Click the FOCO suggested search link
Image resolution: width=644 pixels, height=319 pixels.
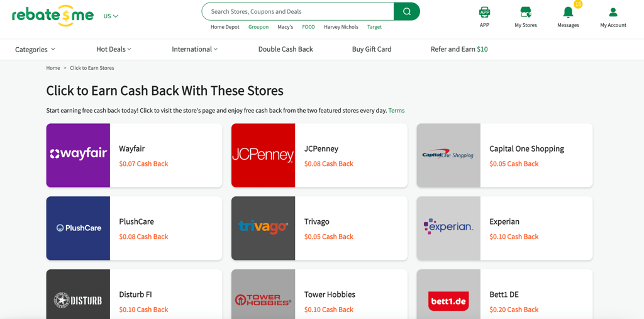(x=308, y=27)
